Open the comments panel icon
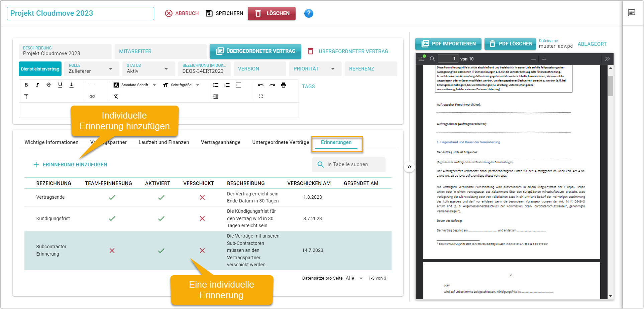 pos(631,13)
